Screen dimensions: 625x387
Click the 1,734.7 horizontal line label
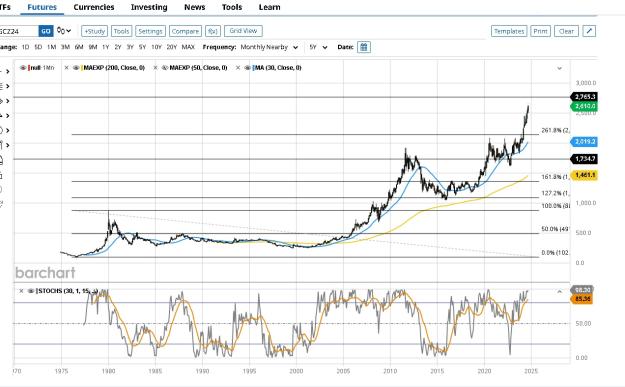click(584, 159)
